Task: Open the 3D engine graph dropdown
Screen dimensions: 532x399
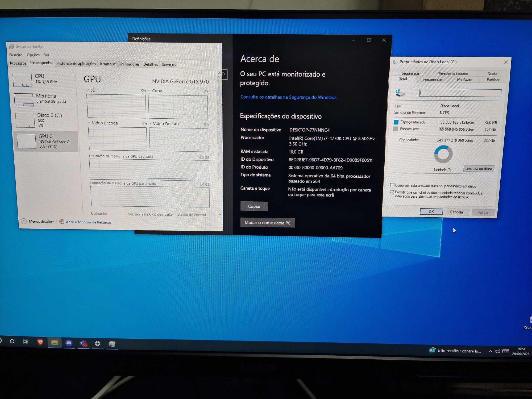Action: 88,90
